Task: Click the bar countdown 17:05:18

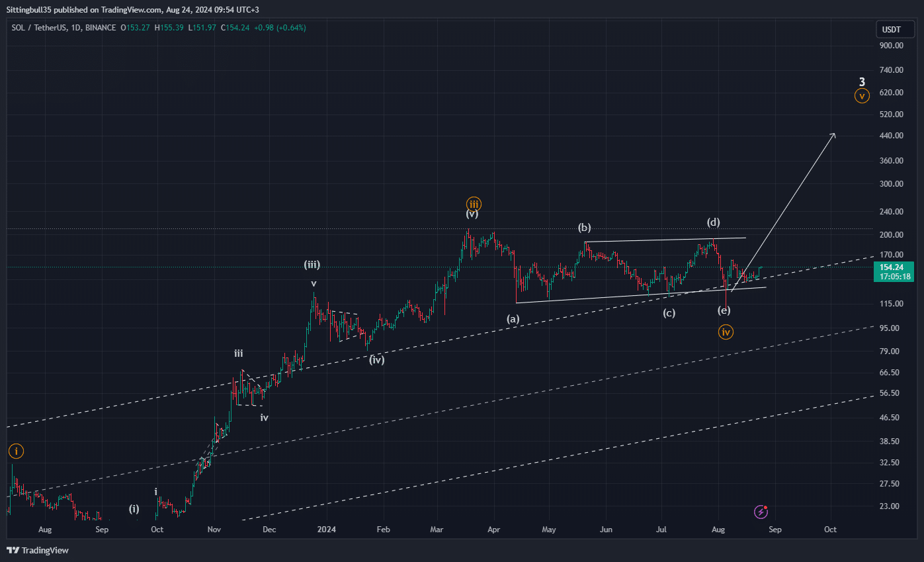Action: point(894,277)
